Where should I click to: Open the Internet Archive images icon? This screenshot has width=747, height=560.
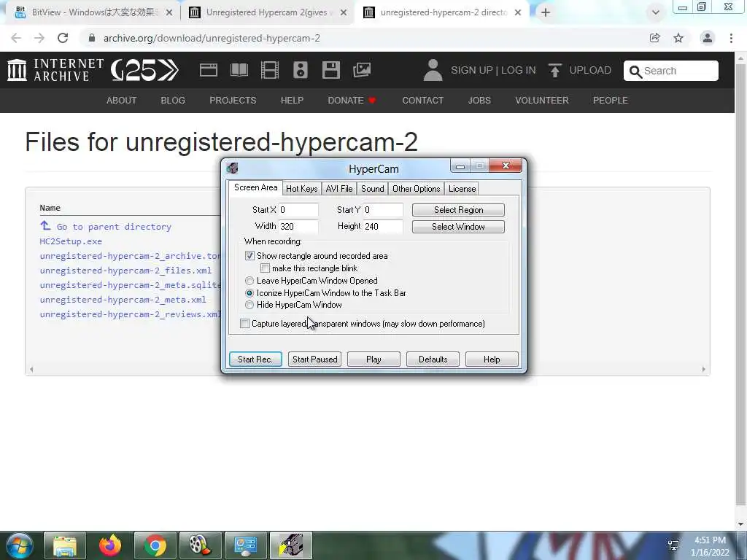pos(362,70)
